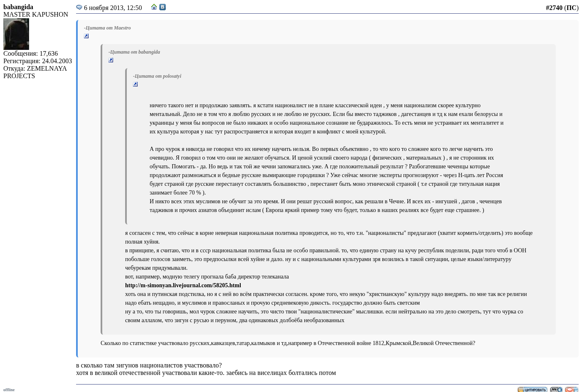
Task: Open the VK profile icon
Action: (163, 7)
